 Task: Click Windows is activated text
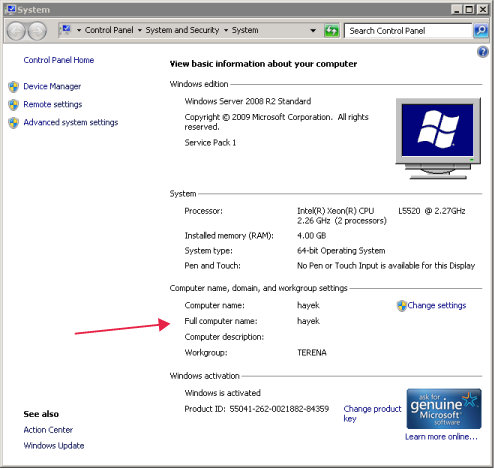click(222, 393)
